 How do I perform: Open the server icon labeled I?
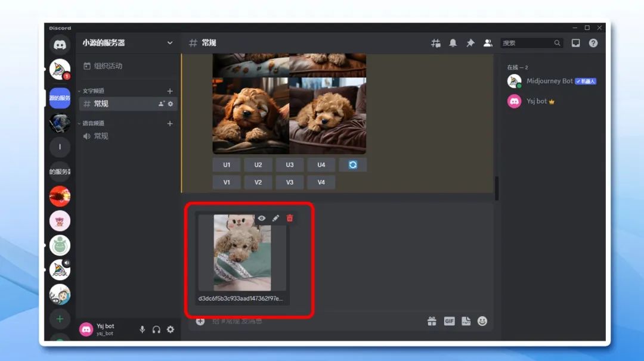point(60,147)
